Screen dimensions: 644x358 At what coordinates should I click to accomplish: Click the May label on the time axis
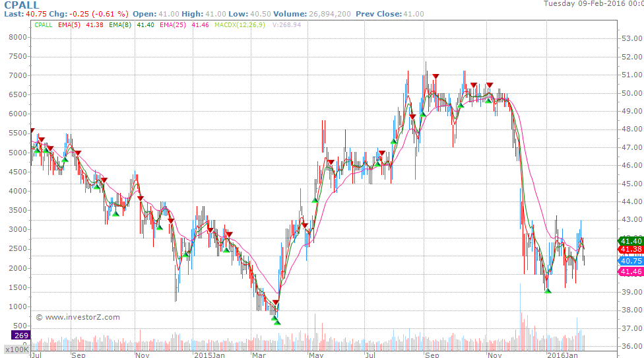pos(316,355)
